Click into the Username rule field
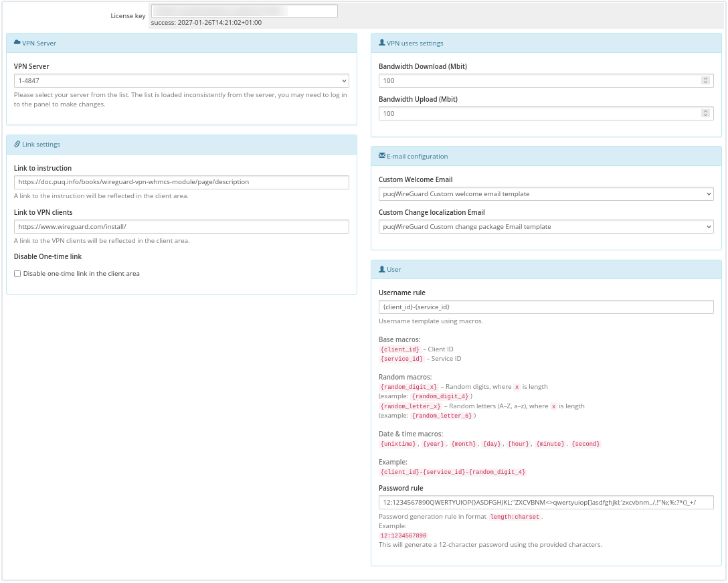This screenshot has width=728, height=583. [x=545, y=307]
